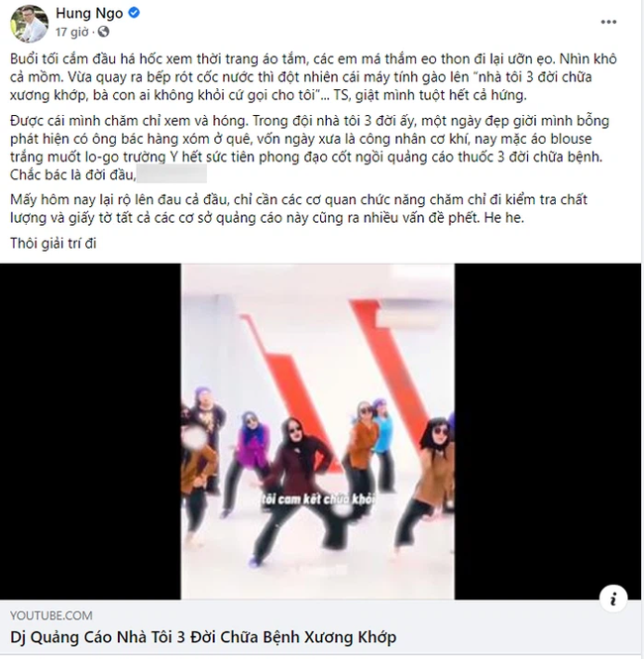Click the Hung Ngo author name
Image resolution: width=644 pixels, height=659 pixels.
point(89,14)
